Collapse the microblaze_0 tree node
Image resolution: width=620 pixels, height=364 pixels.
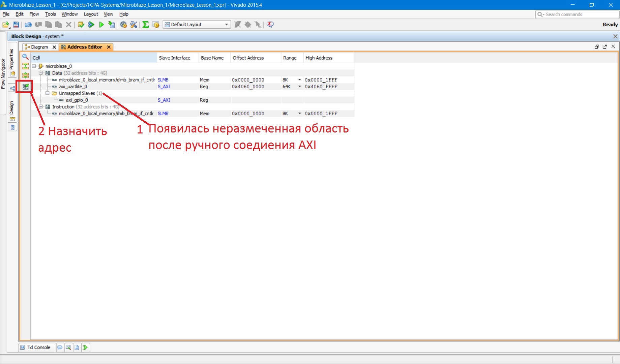(x=34, y=66)
